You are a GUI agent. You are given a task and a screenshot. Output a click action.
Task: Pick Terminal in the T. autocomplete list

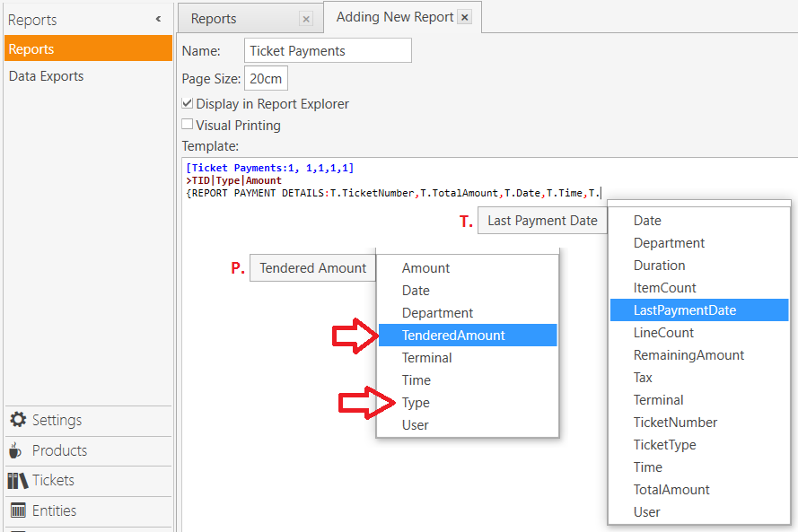(699, 399)
